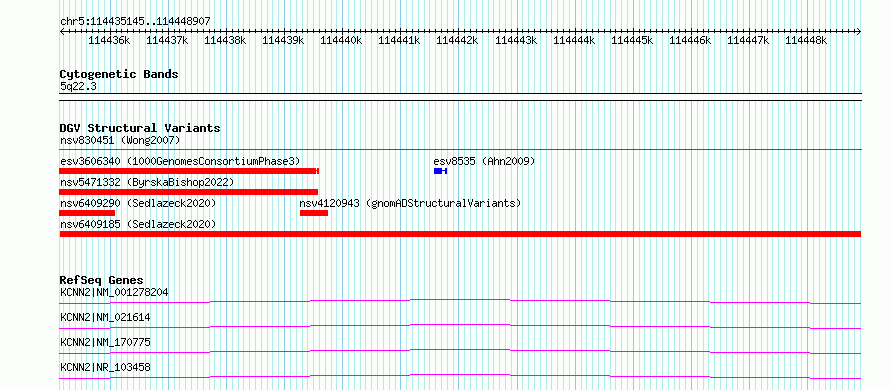
Task: Click the 114440k ruler label
Action: click(x=341, y=40)
